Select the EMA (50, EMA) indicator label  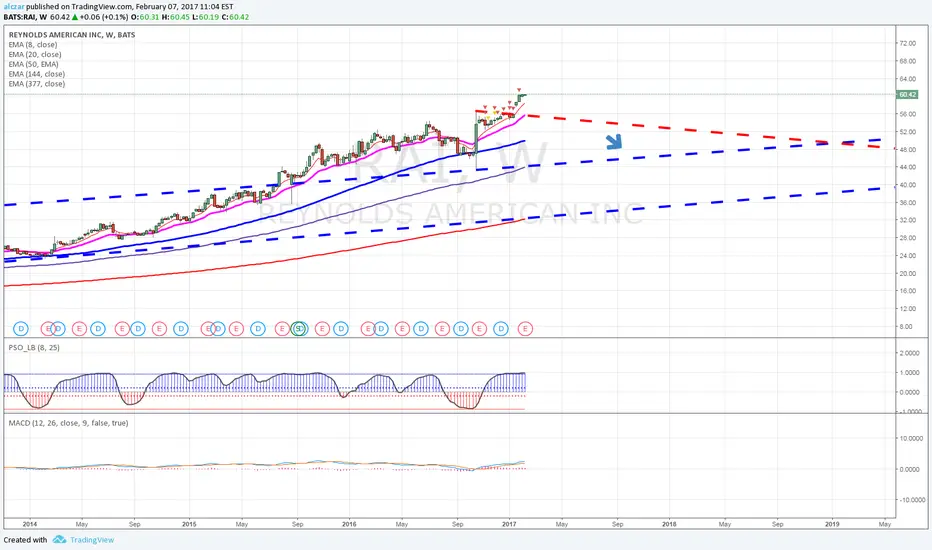click(33, 64)
